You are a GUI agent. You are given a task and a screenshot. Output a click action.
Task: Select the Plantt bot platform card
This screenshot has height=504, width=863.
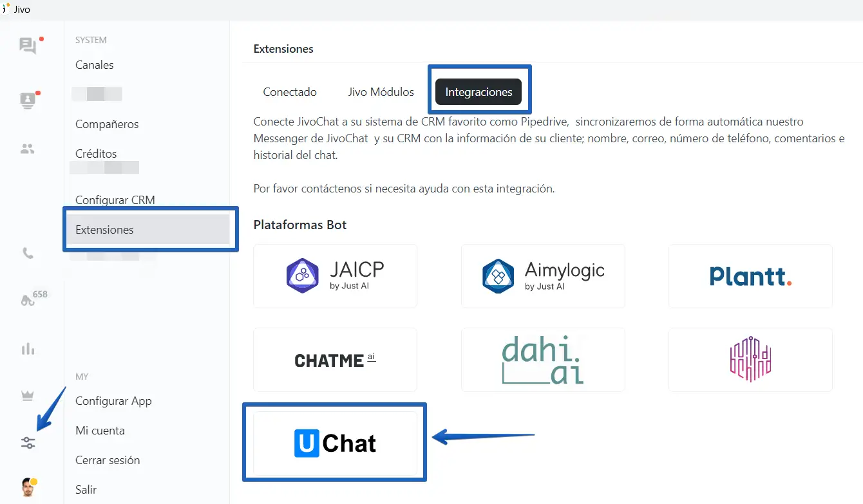[750, 276]
